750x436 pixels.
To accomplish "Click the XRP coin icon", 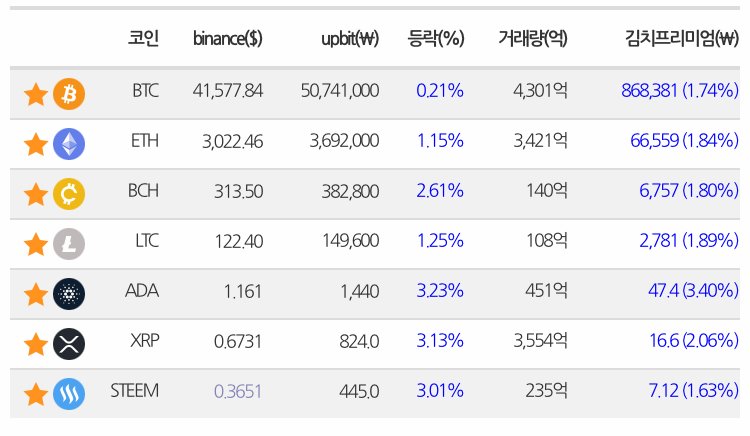I will pos(69,344).
